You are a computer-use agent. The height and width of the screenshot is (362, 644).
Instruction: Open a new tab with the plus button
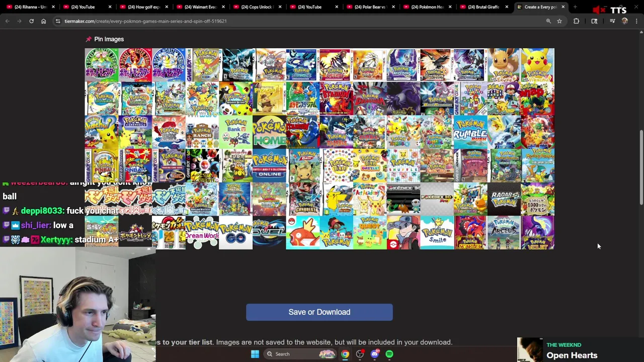point(575,7)
